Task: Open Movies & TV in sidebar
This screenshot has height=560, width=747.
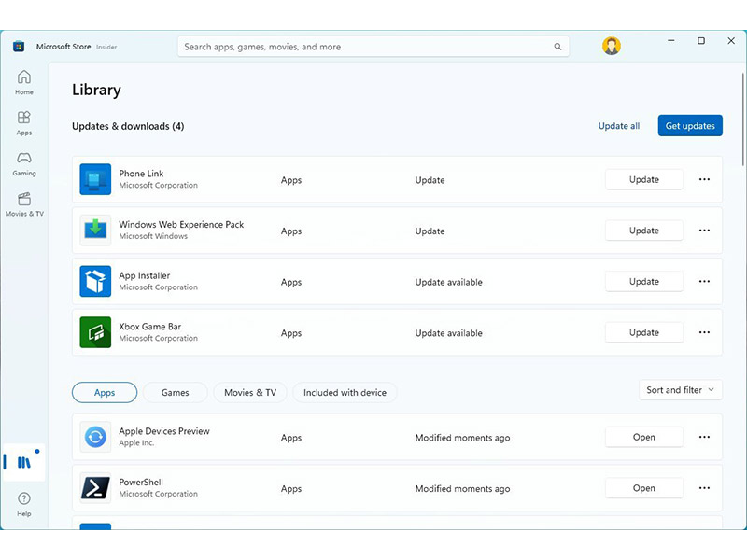Action: [24, 204]
